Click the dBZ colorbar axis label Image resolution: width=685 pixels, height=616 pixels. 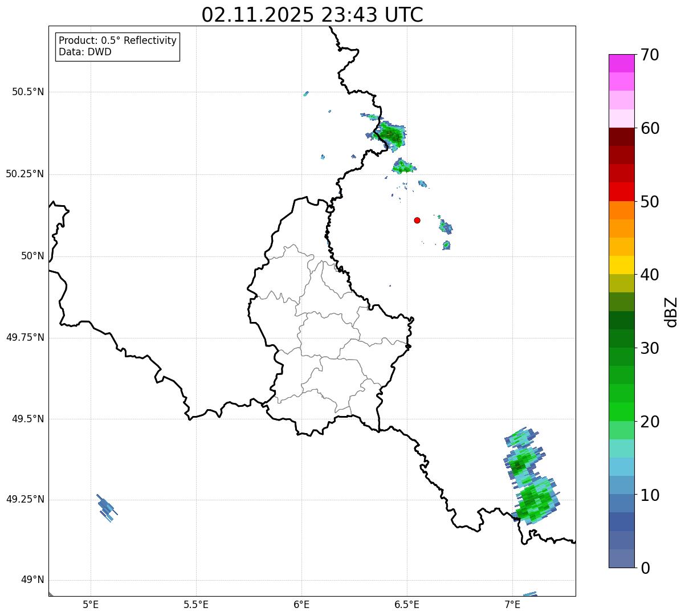671,312
